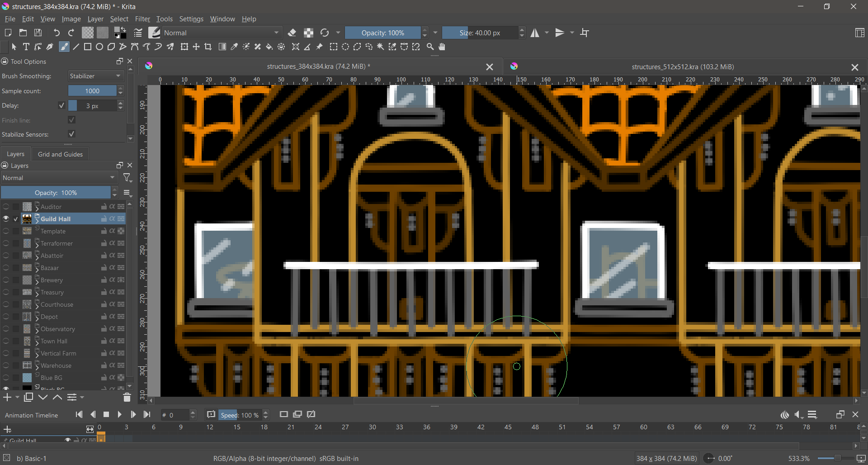
Task: Pick the Crop tool
Action: coord(208,47)
